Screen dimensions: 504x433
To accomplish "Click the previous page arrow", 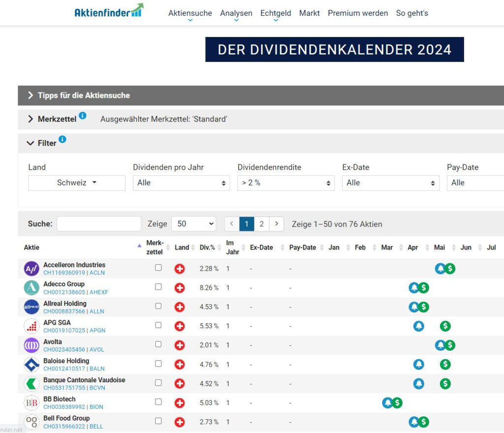I will (x=232, y=224).
